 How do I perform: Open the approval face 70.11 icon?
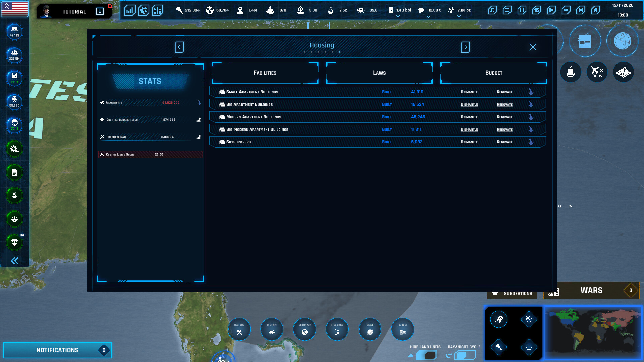pyautogui.click(x=14, y=125)
